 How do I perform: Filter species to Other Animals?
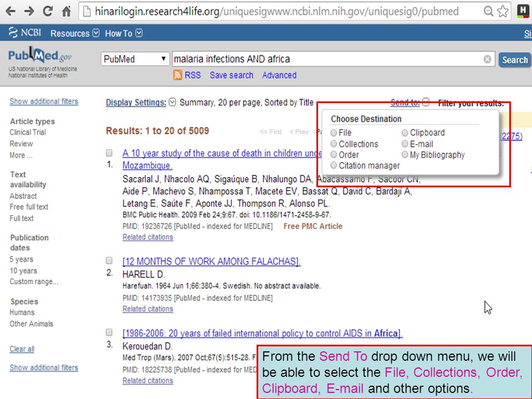[x=31, y=324]
